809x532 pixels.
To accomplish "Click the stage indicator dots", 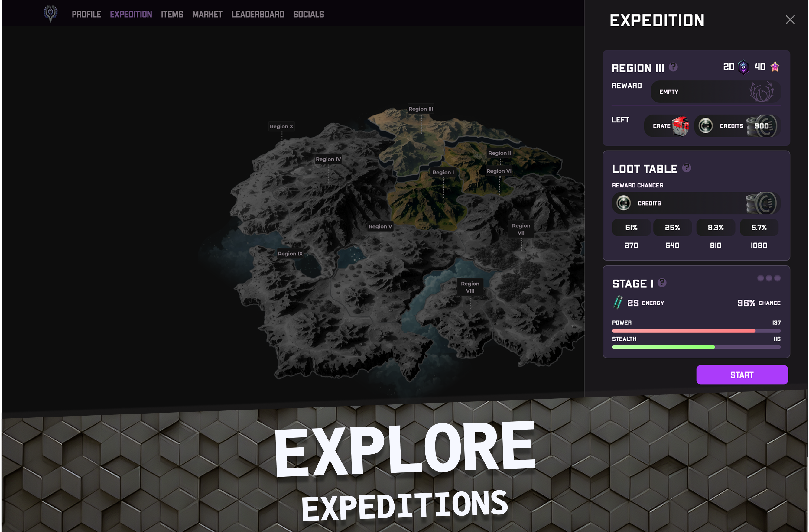I will (x=768, y=278).
